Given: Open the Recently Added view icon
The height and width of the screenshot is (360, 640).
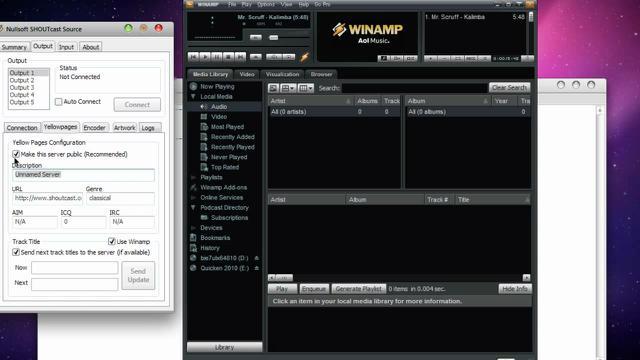Looking at the screenshot, I should pos(204,137).
